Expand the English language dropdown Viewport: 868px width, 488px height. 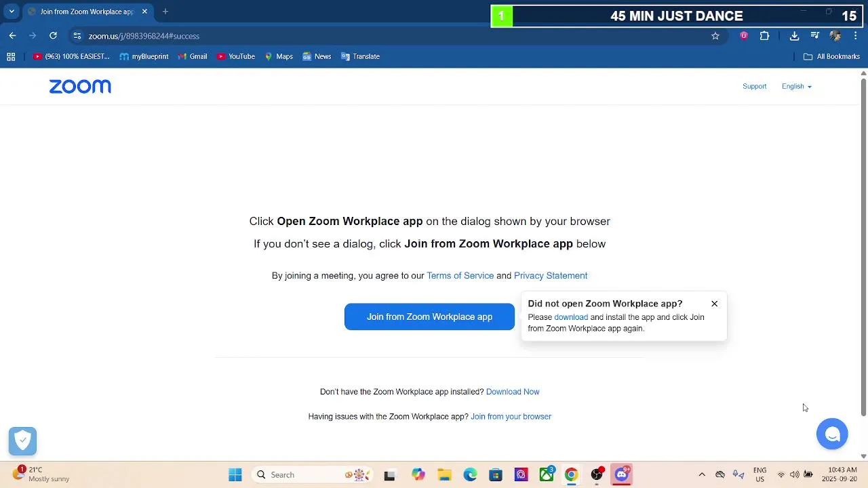pyautogui.click(x=796, y=86)
